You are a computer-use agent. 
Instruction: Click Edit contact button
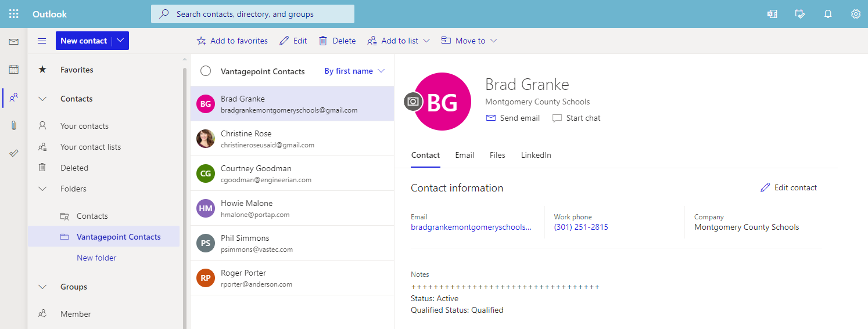click(x=788, y=187)
